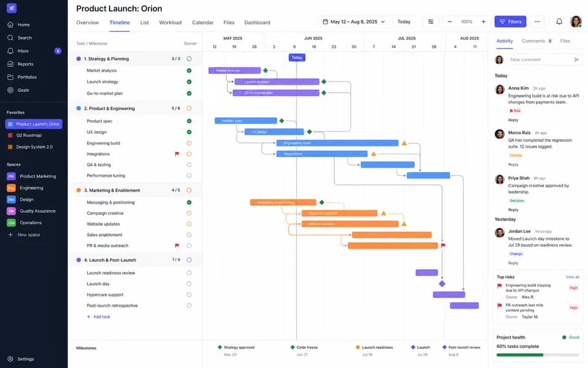Click the notification bell icon
Screen dimensions: 588x368
pos(559,21)
